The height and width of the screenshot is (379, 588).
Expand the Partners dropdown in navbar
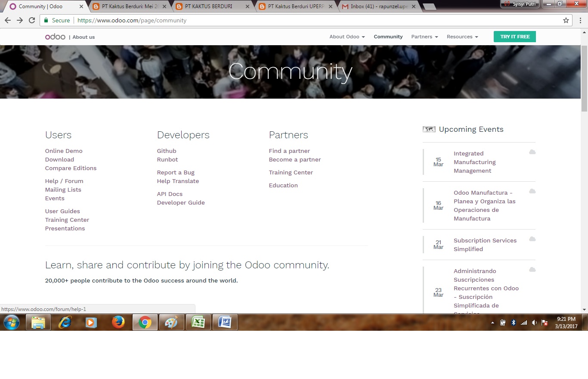[x=424, y=37]
